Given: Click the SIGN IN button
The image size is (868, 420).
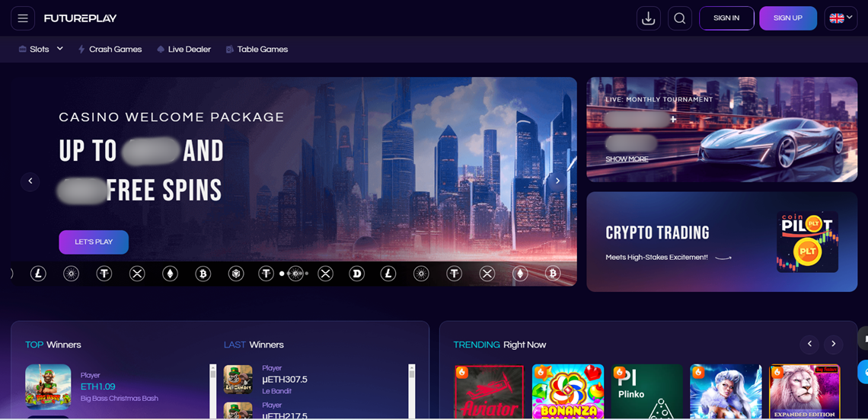Looking at the screenshot, I should 726,18.
